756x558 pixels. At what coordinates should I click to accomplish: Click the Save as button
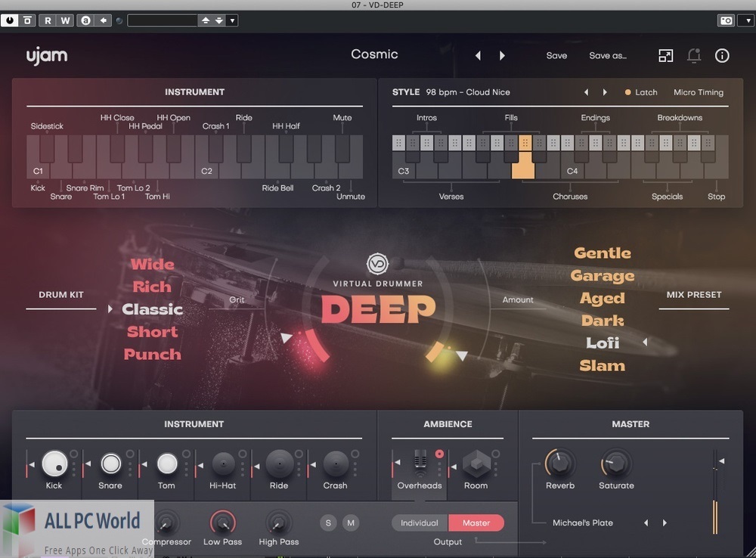click(x=608, y=55)
